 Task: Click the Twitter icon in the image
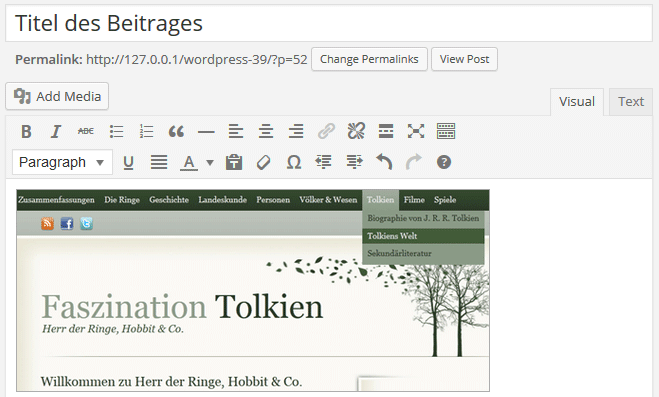point(87,223)
